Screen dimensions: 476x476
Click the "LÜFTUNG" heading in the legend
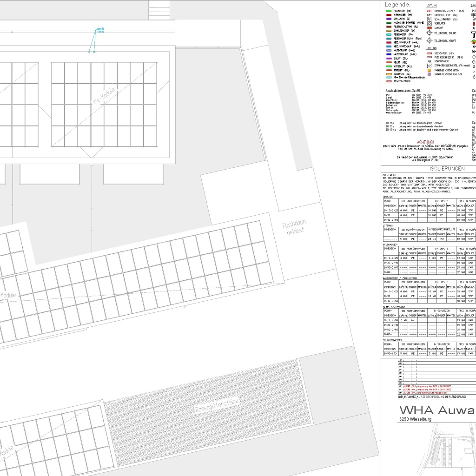[x=431, y=6]
